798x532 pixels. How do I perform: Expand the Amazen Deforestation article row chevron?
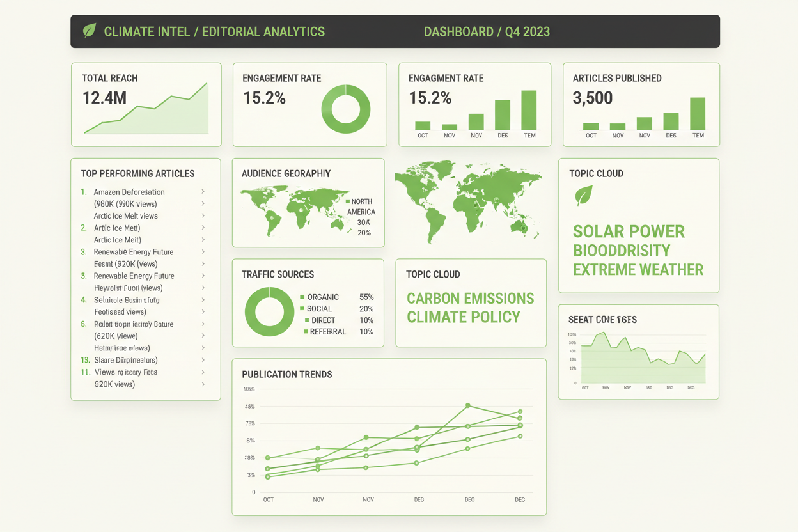(203, 191)
